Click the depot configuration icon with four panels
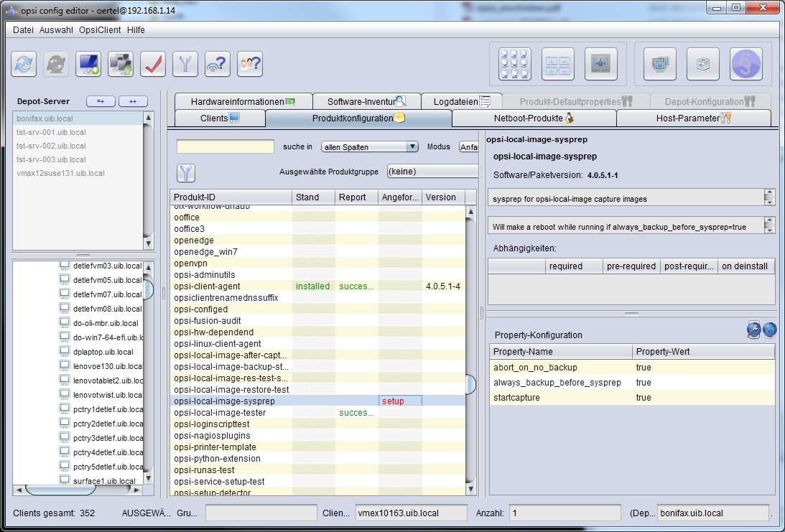 [x=558, y=64]
